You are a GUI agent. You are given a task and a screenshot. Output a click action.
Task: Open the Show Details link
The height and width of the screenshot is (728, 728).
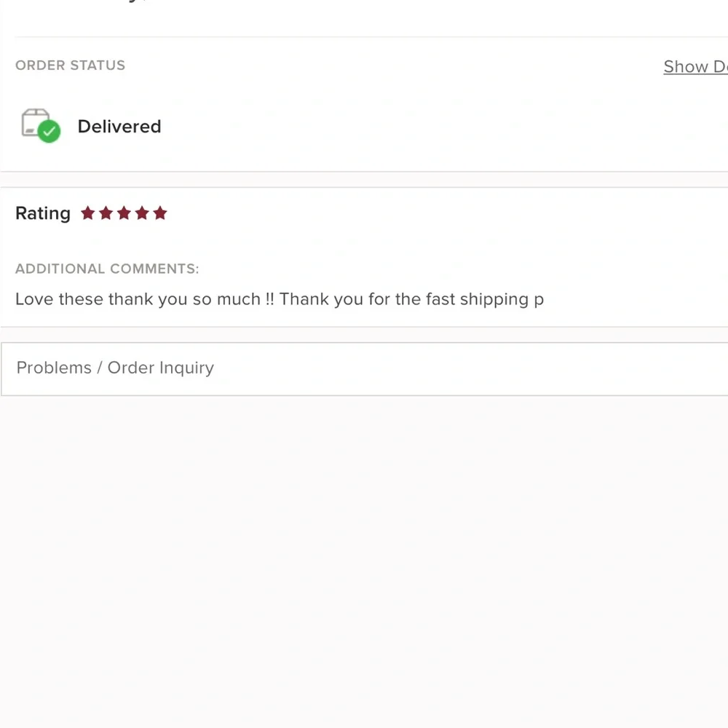(x=695, y=67)
